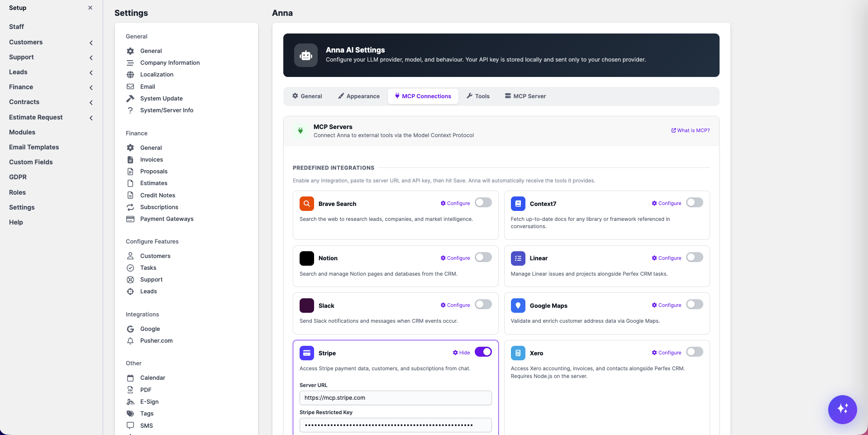Turn on the Xero integration switch
Screen dimensions: 868x435
(x=695, y=352)
